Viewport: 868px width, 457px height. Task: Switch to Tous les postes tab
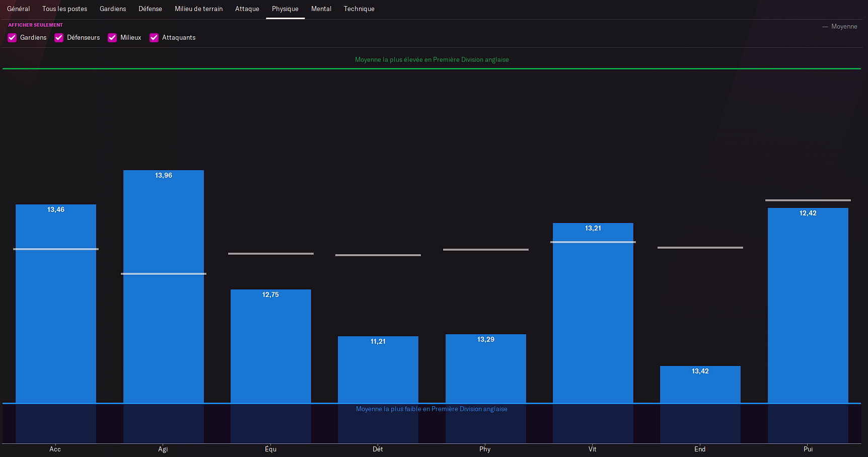click(65, 9)
